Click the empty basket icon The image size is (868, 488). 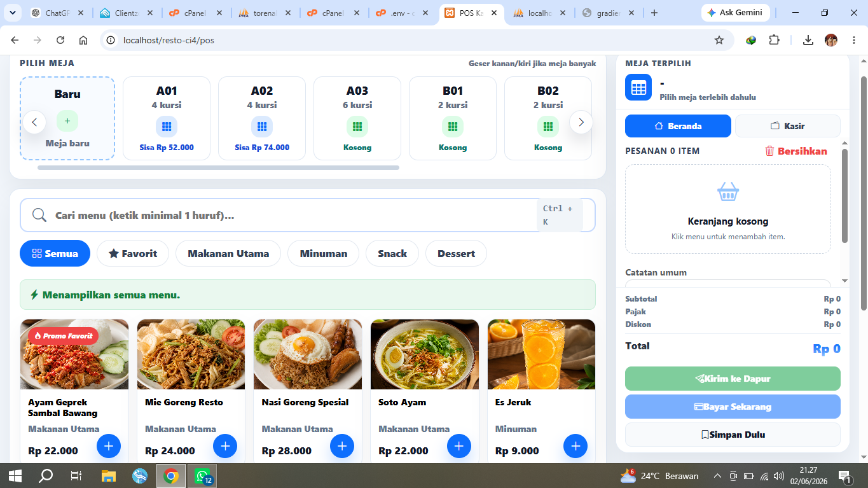[728, 192]
